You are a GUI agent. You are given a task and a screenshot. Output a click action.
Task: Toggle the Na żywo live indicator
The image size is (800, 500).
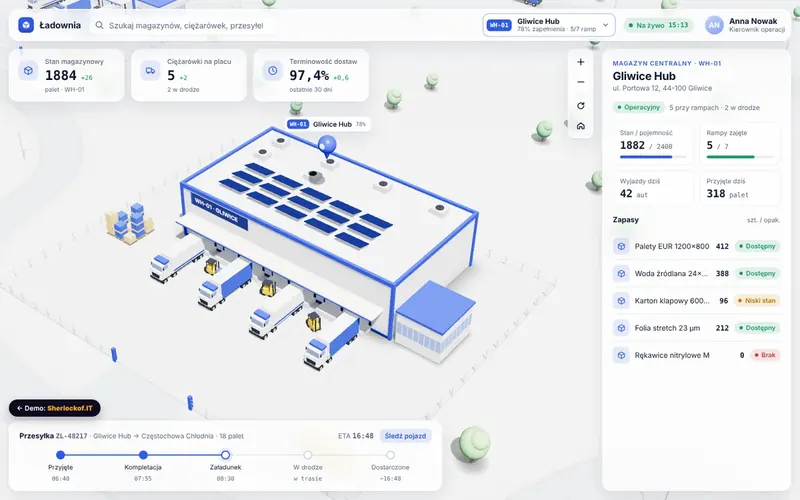[x=658, y=25]
